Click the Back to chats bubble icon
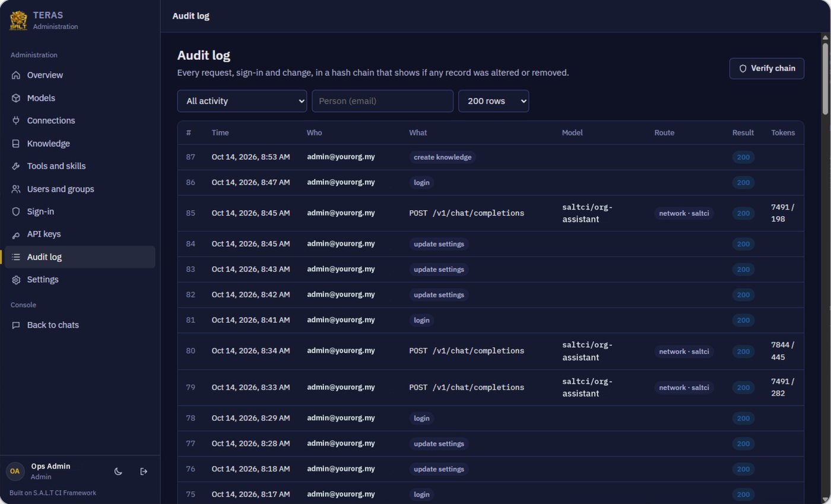The height and width of the screenshot is (504, 831). 16,325
